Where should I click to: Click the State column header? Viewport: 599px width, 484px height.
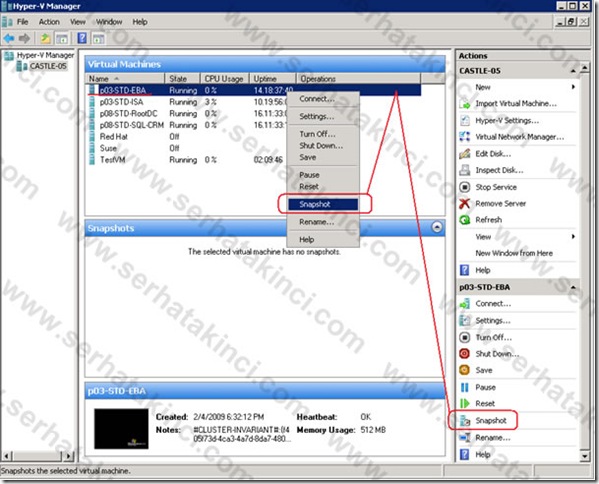tap(183, 79)
